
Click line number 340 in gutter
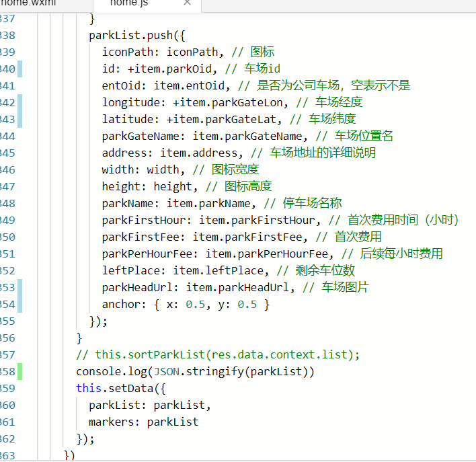point(7,69)
